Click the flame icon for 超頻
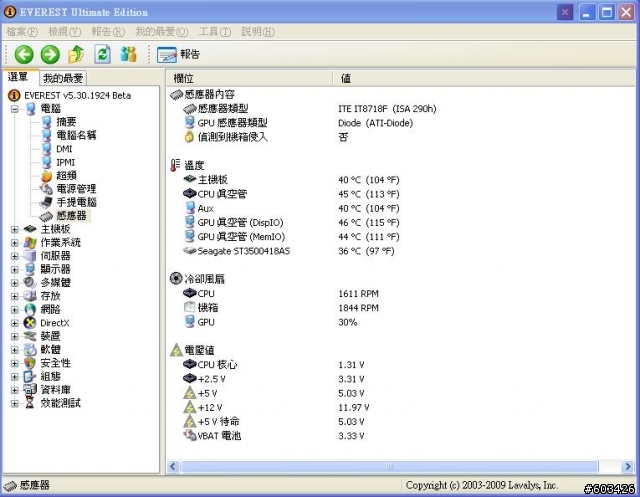 47,175
